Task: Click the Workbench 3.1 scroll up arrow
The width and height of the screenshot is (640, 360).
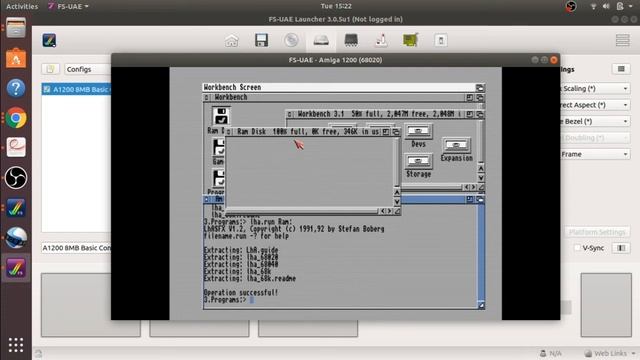Action: point(481,168)
